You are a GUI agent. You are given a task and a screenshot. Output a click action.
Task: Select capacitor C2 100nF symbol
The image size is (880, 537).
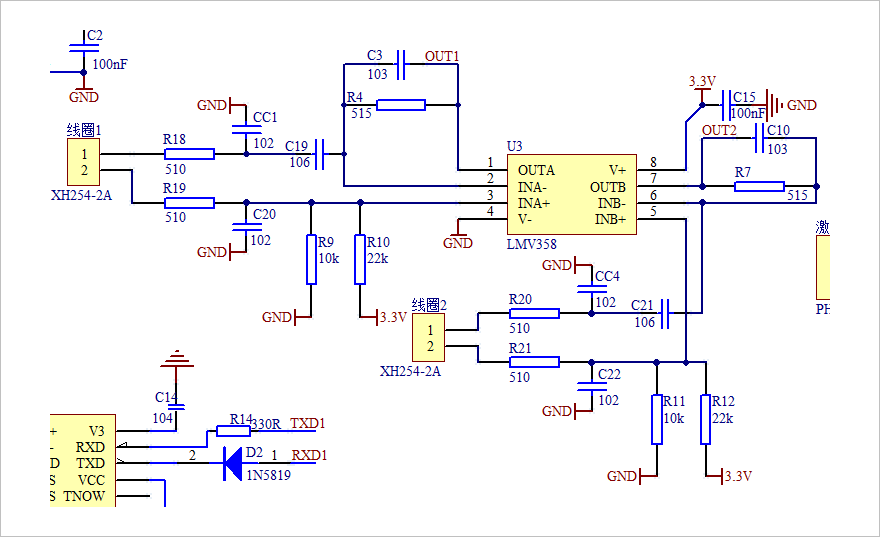(84, 48)
